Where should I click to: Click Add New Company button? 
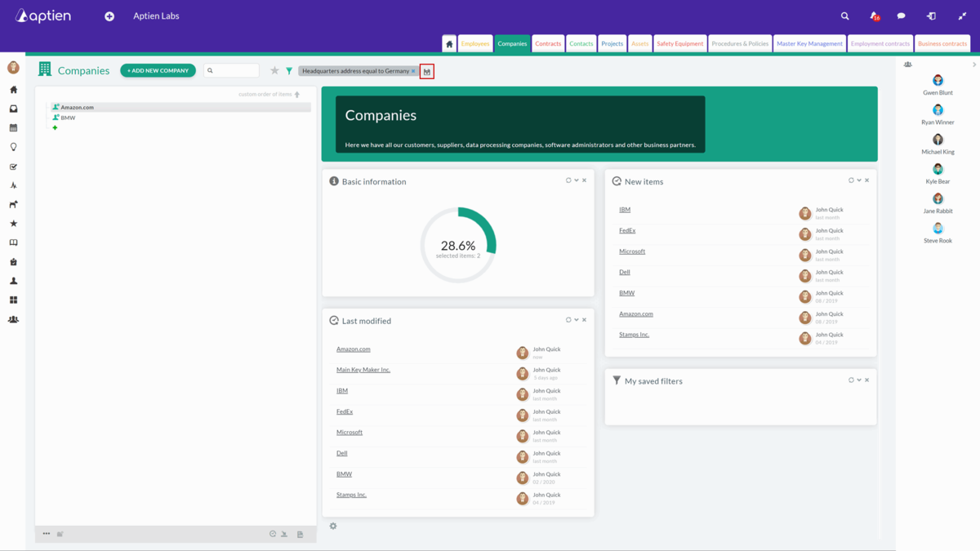pyautogui.click(x=158, y=71)
